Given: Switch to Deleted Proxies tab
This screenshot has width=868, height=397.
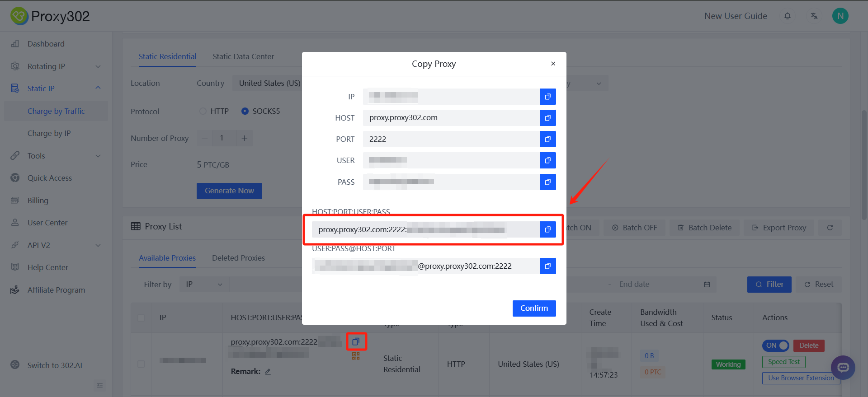Looking at the screenshot, I should point(238,258).
